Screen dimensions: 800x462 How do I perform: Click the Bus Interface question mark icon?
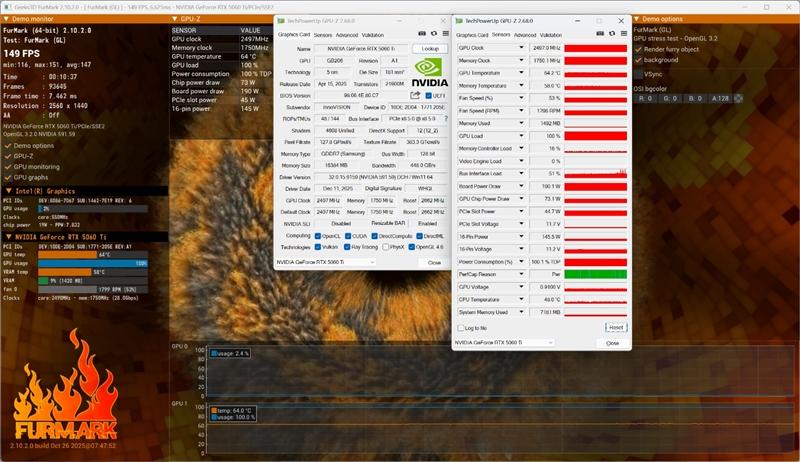pos(446,119)
